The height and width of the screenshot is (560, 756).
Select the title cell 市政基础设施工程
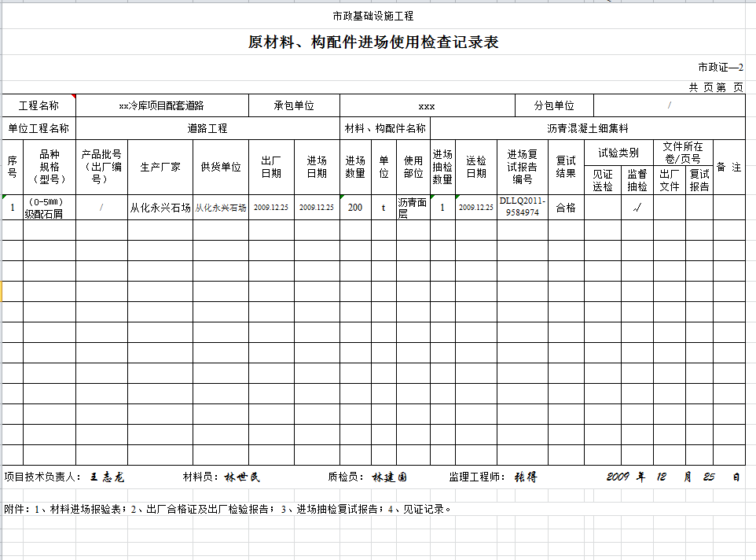(x=372, y=16)
